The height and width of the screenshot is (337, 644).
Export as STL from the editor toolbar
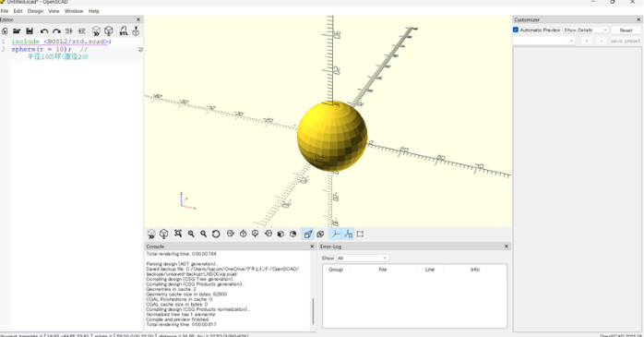(124, 30)
